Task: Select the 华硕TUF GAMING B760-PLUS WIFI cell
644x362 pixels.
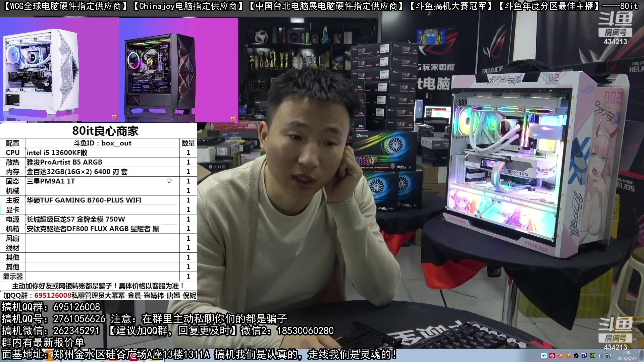Action: click(x=103, y=200)
